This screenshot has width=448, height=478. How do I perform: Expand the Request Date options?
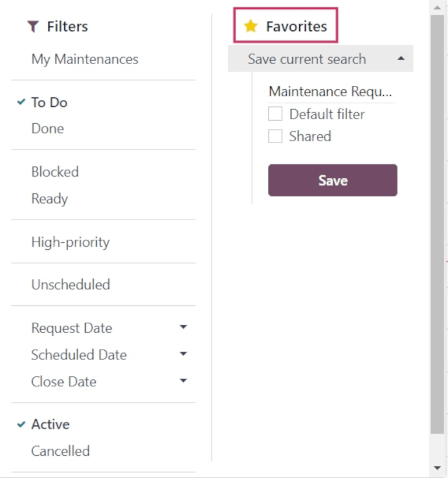(183, 327)
